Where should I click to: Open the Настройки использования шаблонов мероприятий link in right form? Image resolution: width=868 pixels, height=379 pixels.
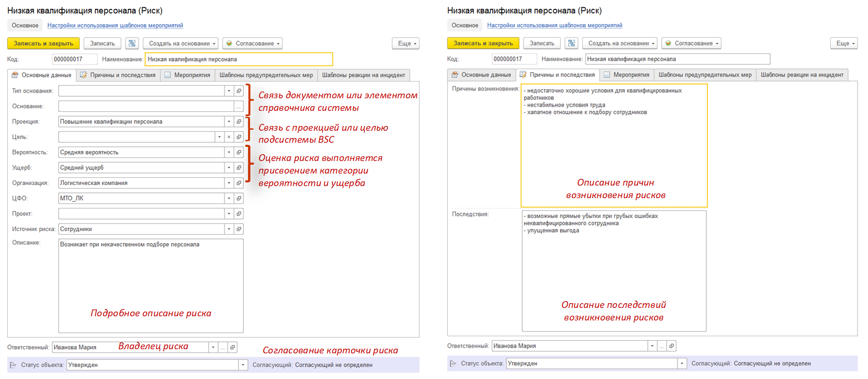pos(554,25)
